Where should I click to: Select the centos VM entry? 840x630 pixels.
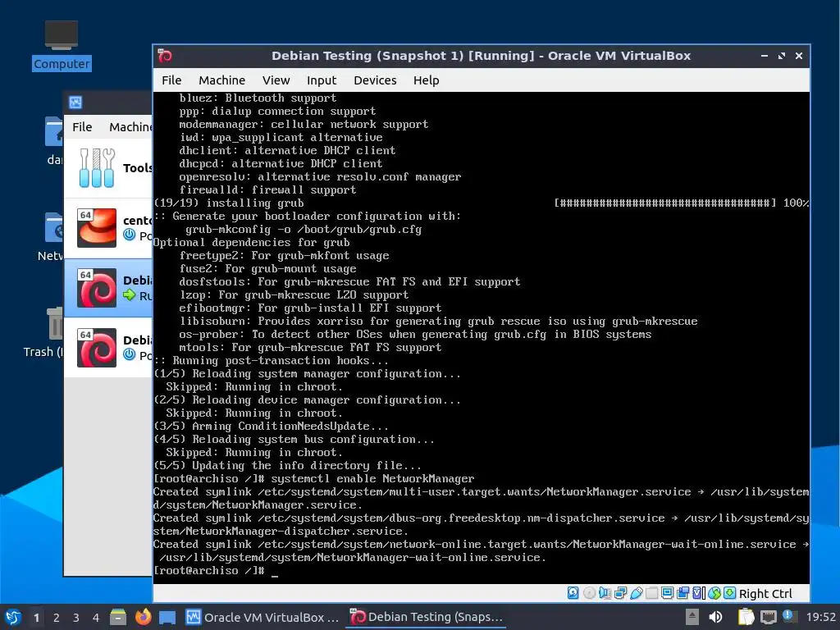109,228
